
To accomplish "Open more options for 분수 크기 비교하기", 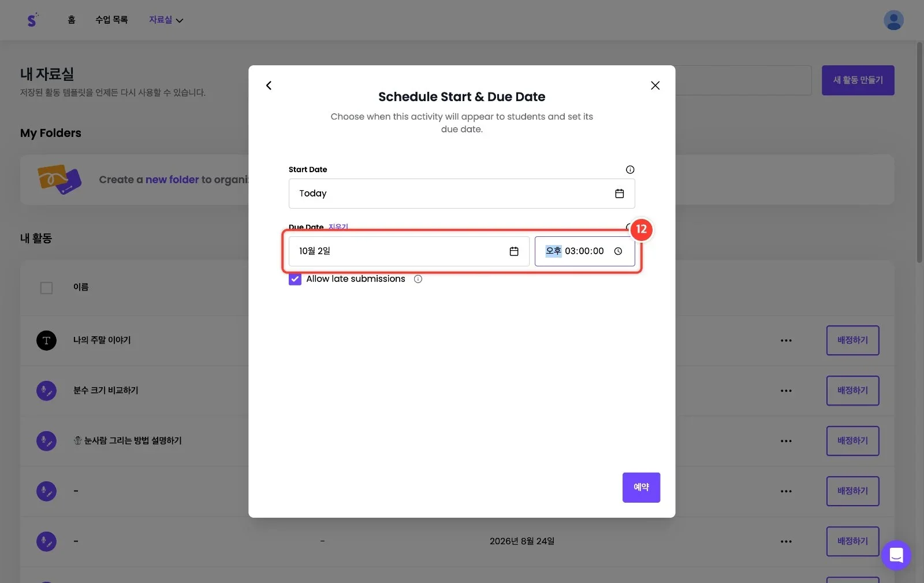I will tap(786, 391).
